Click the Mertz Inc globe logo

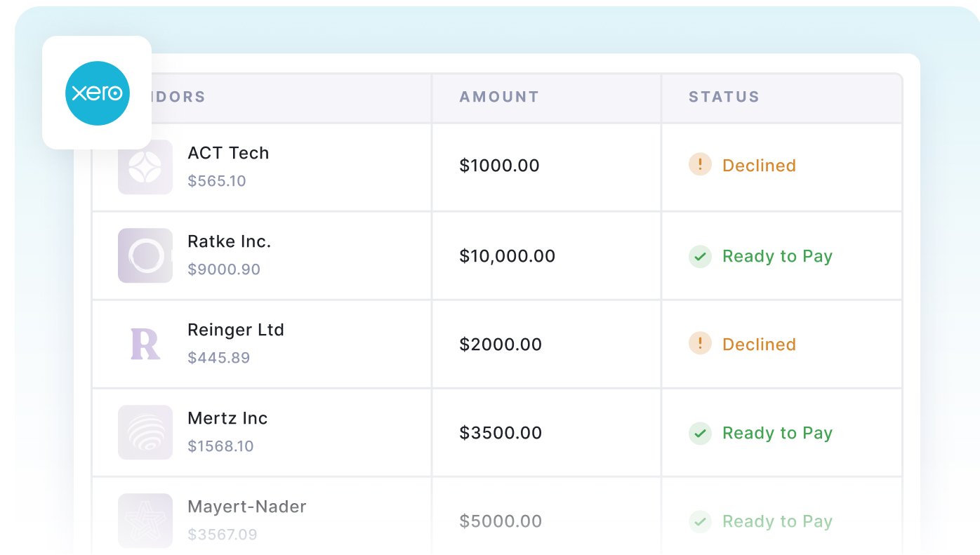tap(145, 432)
